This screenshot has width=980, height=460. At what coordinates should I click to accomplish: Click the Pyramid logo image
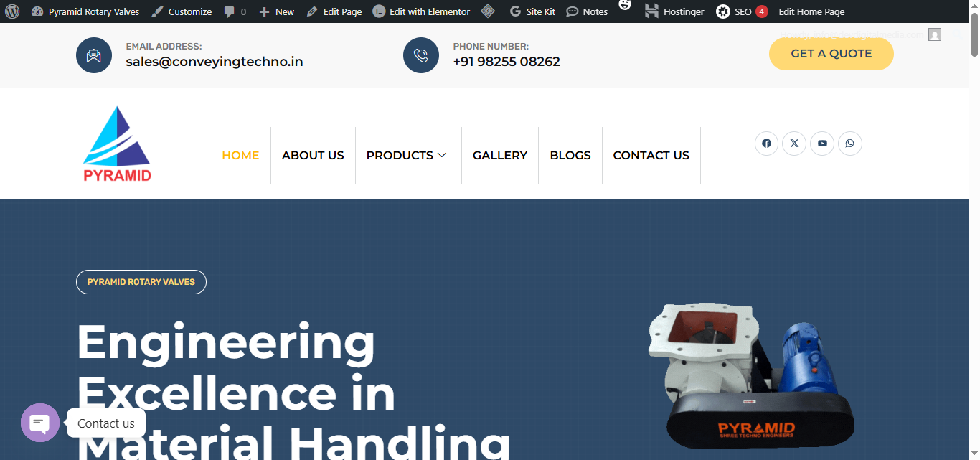117,144
